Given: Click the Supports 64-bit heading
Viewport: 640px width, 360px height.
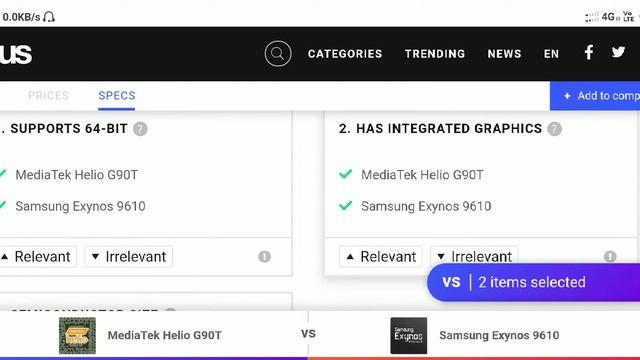Looking at the screenshot, I should coord(69,129).
